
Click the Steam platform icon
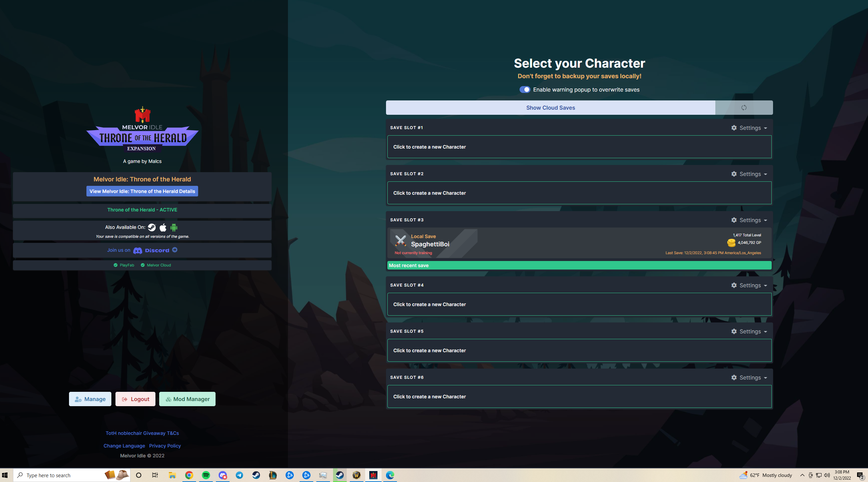[x=152, y=227]
